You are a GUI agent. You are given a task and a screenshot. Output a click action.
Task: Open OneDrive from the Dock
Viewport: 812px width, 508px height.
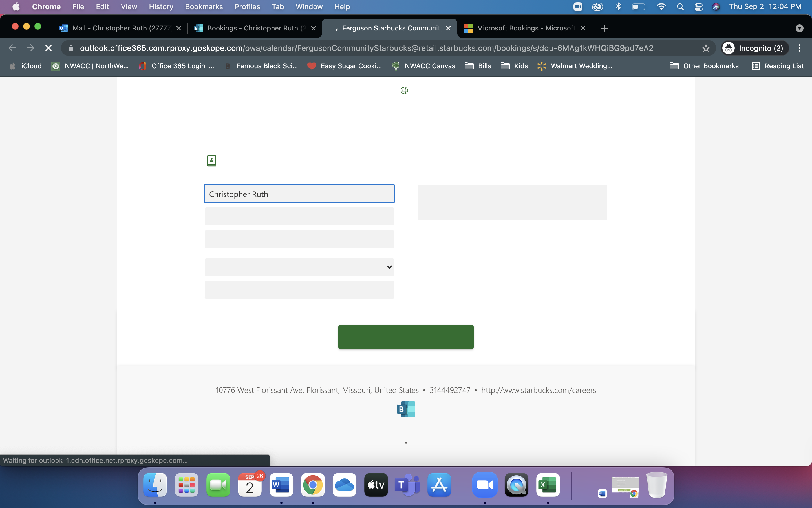pos(344,485)
